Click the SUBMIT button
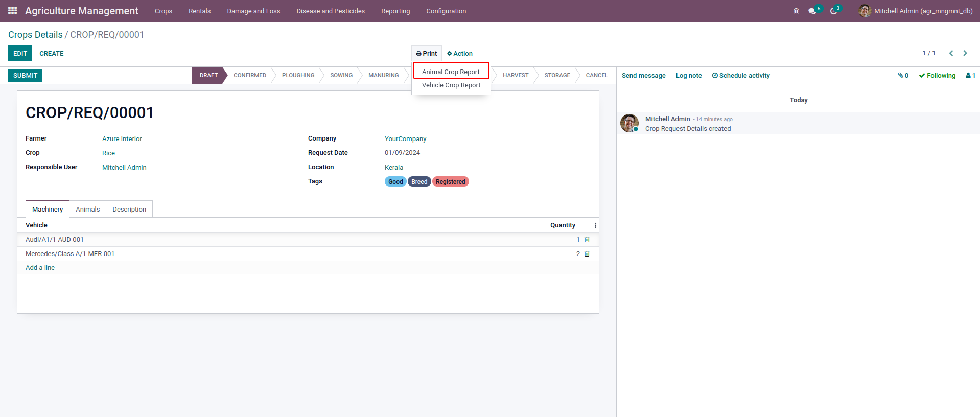Image resolution: width=980 pixels, height=417 pixels. (x=26, y=76)
